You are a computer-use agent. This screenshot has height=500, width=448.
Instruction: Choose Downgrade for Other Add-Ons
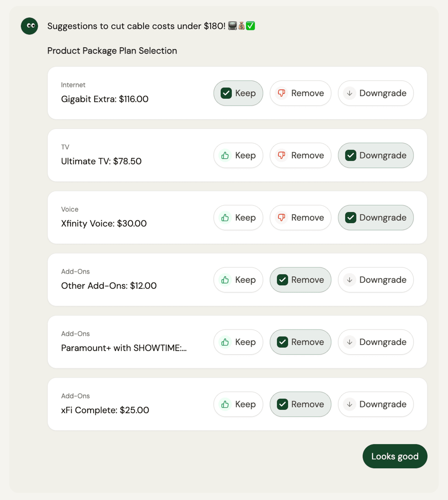pyautogui.click(x=376, y=280)
